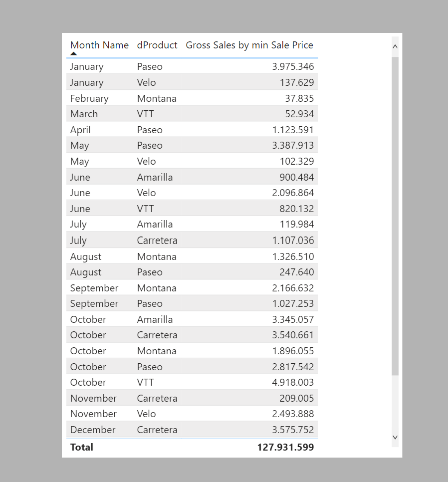Select the value 1.027.253
Image resolution: width=448 pixels, height=482 pixels.
tap(293, 303)
